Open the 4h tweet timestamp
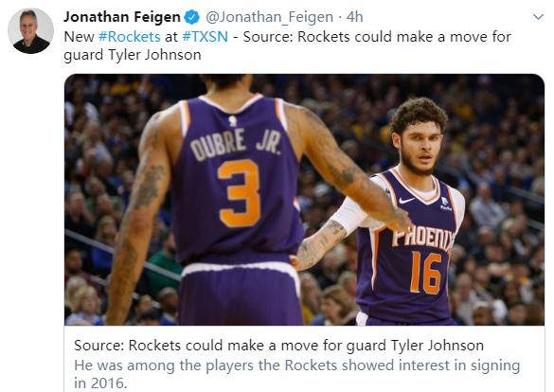Viewport: 554px width, 392px height. coord(354,17)
